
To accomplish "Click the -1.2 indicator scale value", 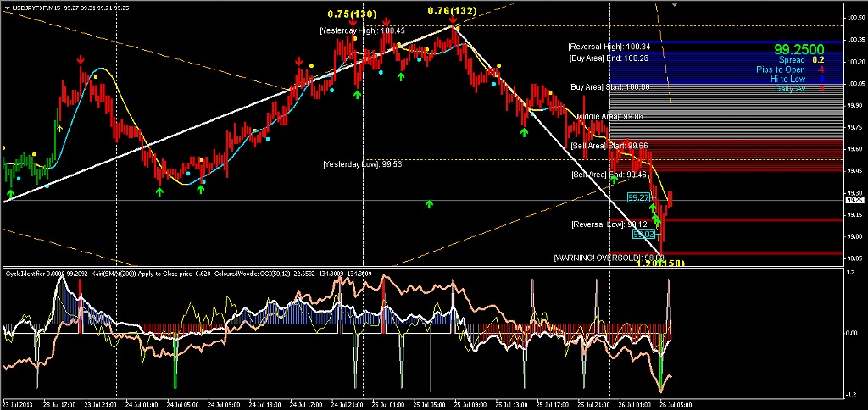I will [851, 395].
